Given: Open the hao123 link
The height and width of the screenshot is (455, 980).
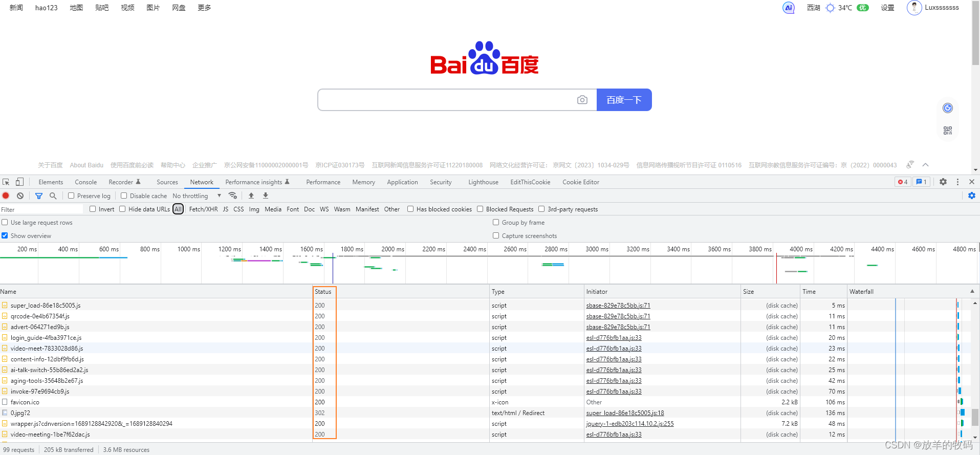Looking at the screenshot, I should pyautogui.click(x=46, y=8).
